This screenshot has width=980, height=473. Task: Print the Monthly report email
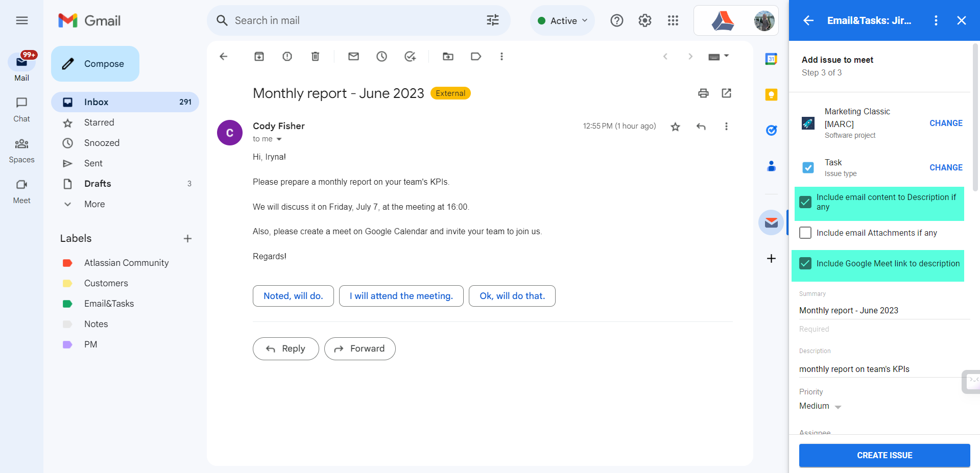click(703, 93)
